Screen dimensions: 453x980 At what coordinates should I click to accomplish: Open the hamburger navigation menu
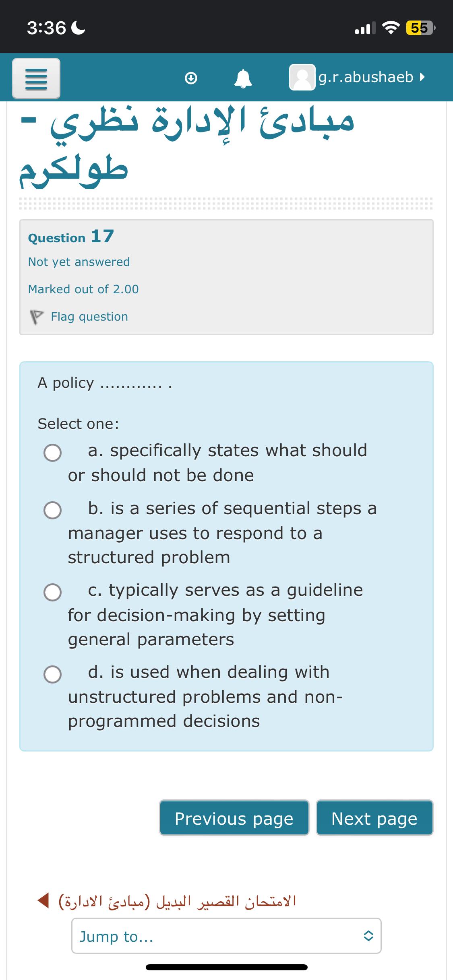(36, 78)
